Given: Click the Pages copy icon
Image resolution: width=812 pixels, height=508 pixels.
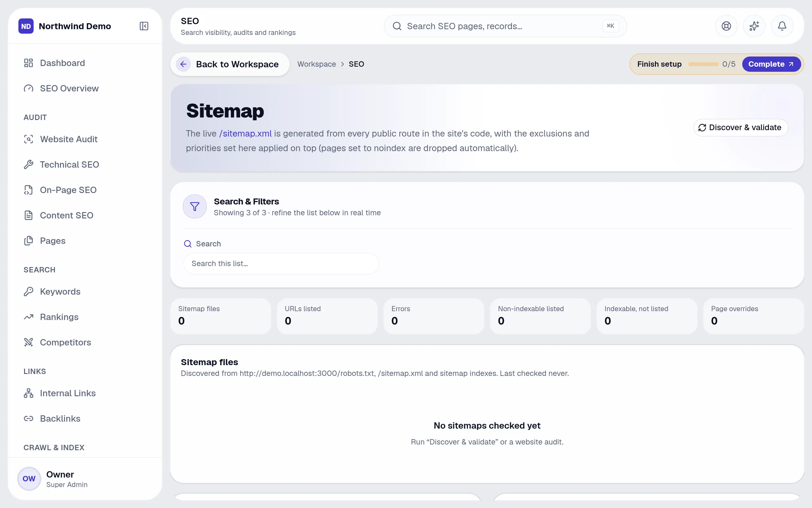Looking at the screenshot, I should pyautogui.click(x=29, y=241).
